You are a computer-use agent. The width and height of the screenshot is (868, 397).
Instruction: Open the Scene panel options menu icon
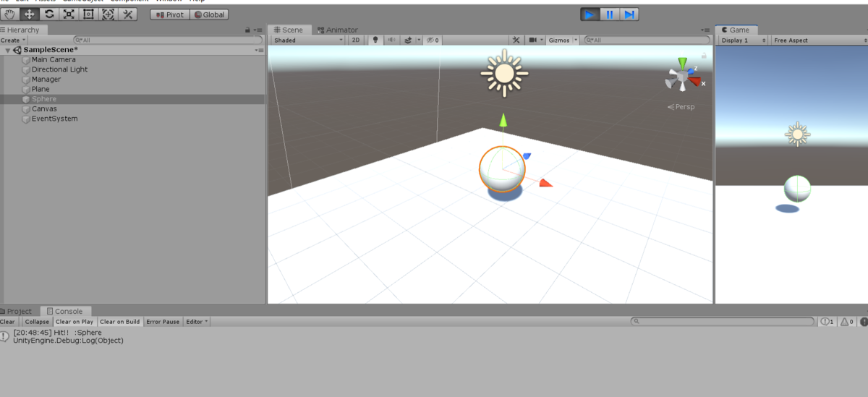[705, 30]
